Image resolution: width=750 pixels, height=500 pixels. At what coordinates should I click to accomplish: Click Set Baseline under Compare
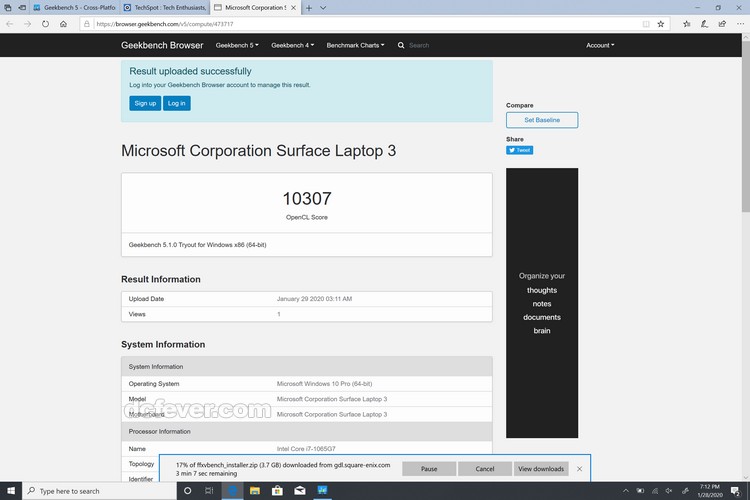pos(542,120)
